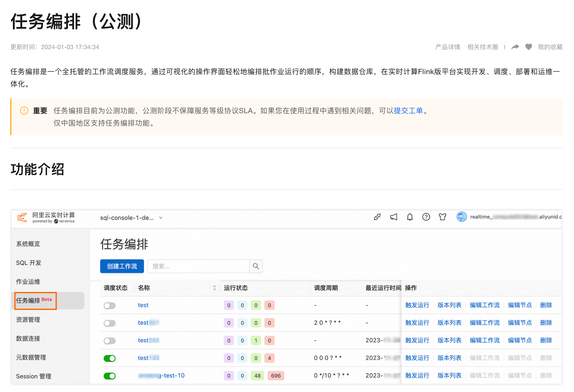
Task: Click the Aliyun realtime compute logo
Action: pos(46,218)
